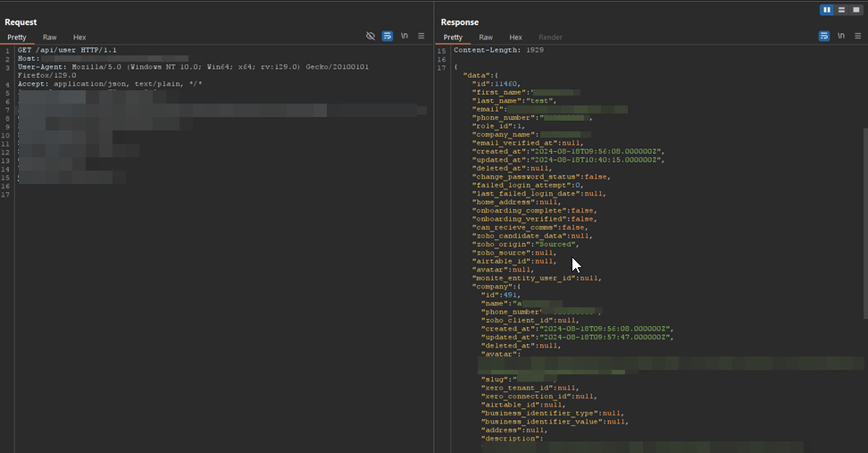Switch Request view to the Raw tab

pyautogui.click(x=50, y=38)
